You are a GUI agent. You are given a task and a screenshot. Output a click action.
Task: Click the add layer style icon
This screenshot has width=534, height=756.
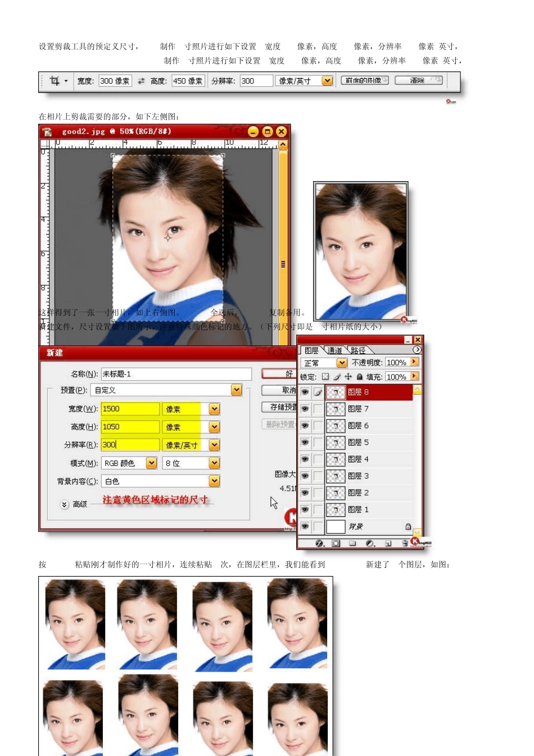click(320, 543)
